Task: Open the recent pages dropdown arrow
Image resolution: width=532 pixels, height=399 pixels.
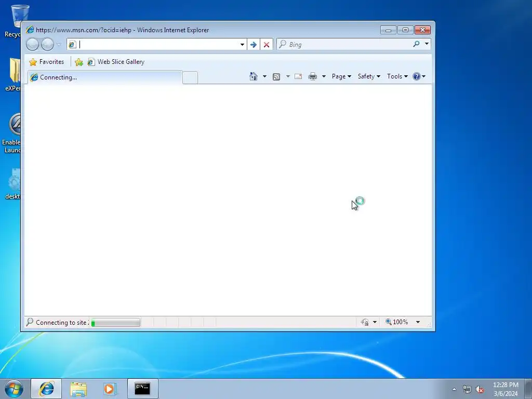Action: (59, 45)
